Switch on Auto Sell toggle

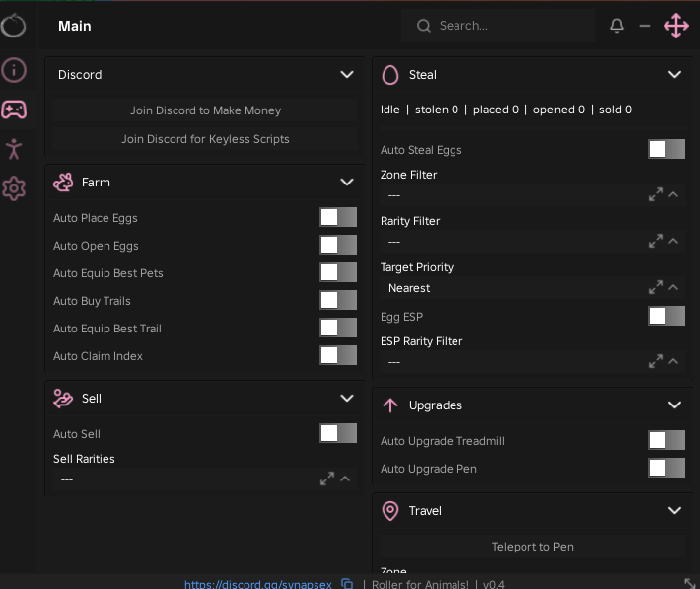coord(338,433)
